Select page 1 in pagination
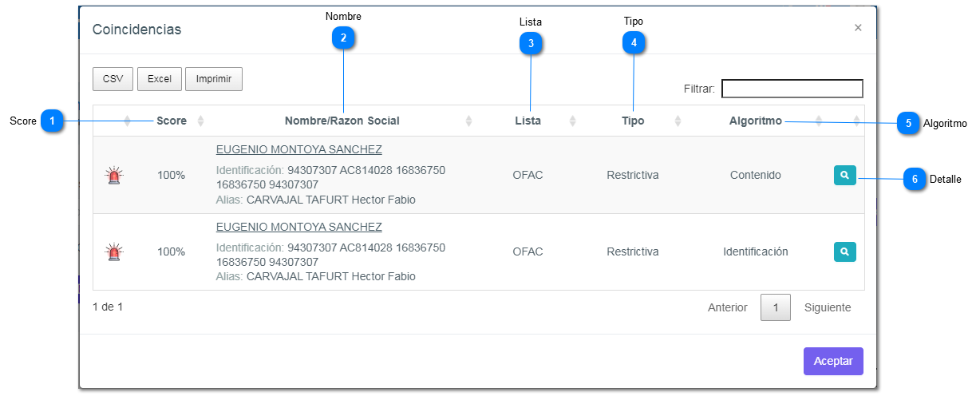The image size is (980, 396). pyautogui.click(x=775, y=307)
